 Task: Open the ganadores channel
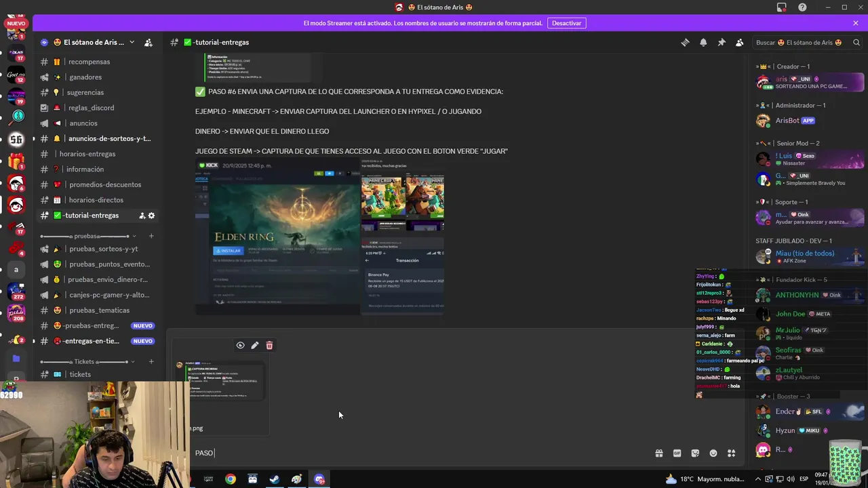[98, 77]
